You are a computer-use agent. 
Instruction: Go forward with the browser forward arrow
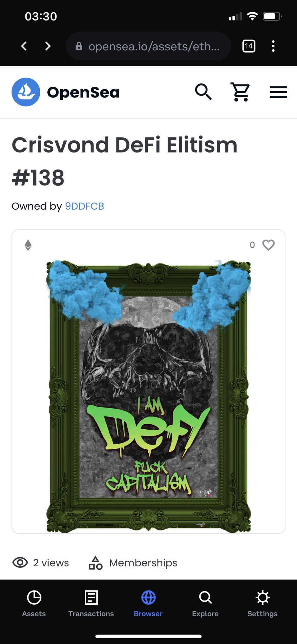(48, 46)
